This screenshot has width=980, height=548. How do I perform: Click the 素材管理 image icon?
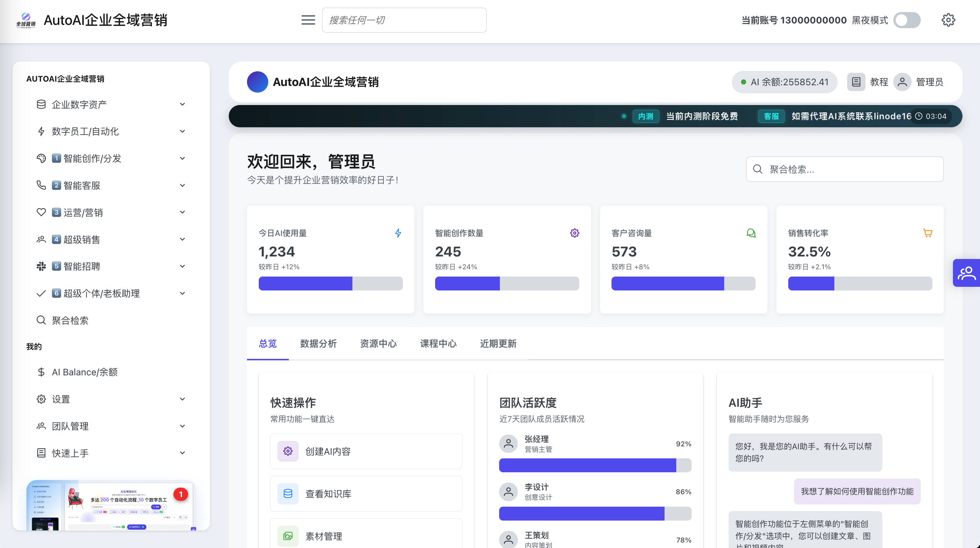(288, 536)
